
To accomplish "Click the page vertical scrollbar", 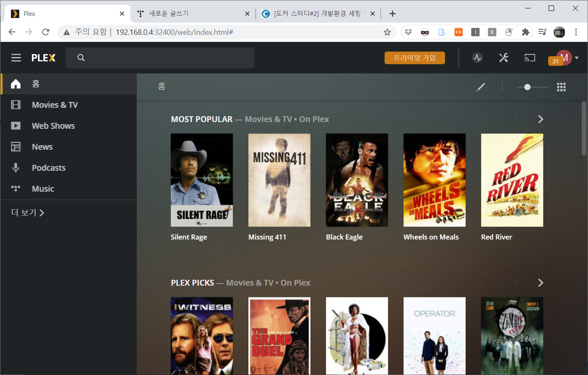I will 584,128.
